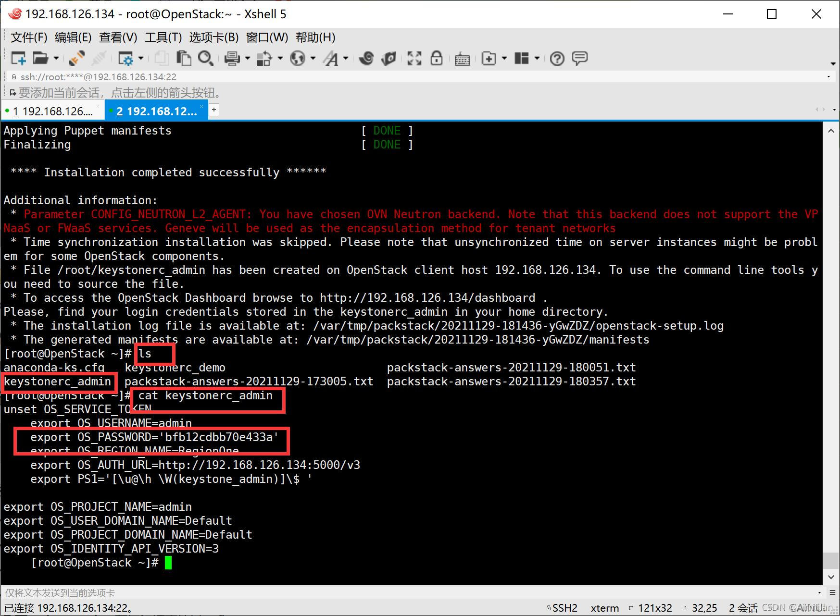Screen dimensions: 840x616
Task: Click the chat feedback bubble icon
Action: pos(580,59)
